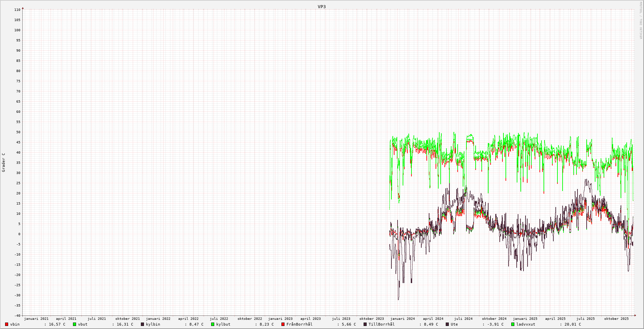Click the ladvvxut value 20,01 C
Viewport: 644px width, 329px height.
(573, 324)
